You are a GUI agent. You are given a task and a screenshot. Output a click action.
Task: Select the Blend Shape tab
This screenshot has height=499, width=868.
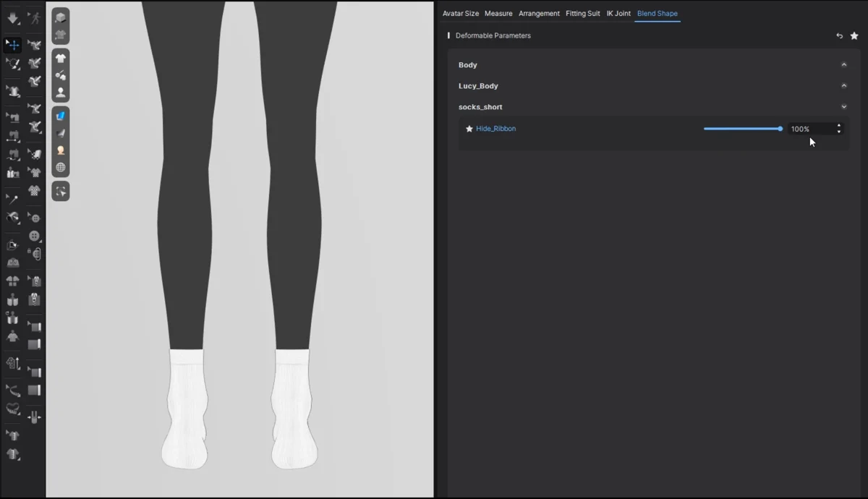658,14
